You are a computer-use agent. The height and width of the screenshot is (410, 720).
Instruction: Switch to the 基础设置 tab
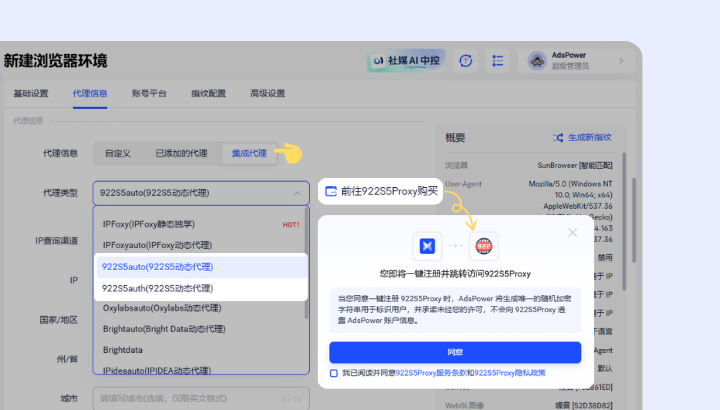coord(31,94)
